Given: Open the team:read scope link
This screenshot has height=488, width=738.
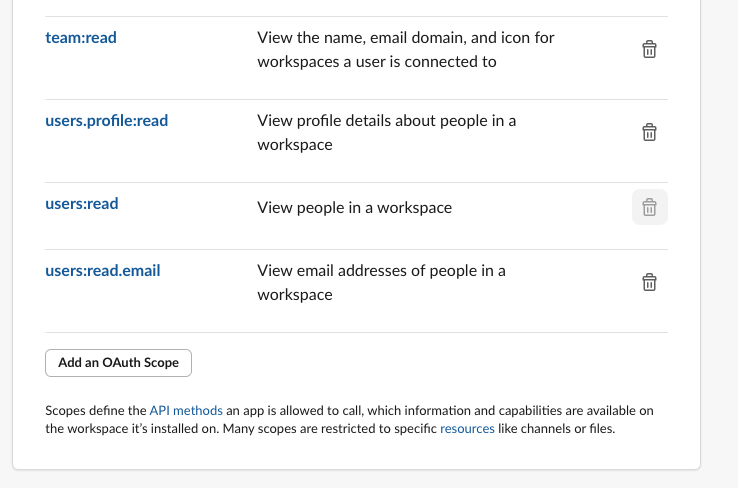Looking at the screenshot, I should click(x=81, y=38).
